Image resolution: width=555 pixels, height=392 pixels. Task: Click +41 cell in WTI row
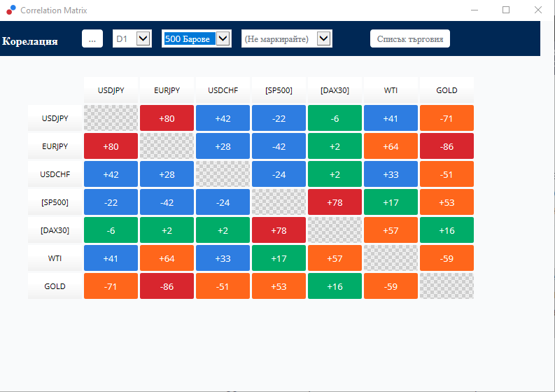111,258
